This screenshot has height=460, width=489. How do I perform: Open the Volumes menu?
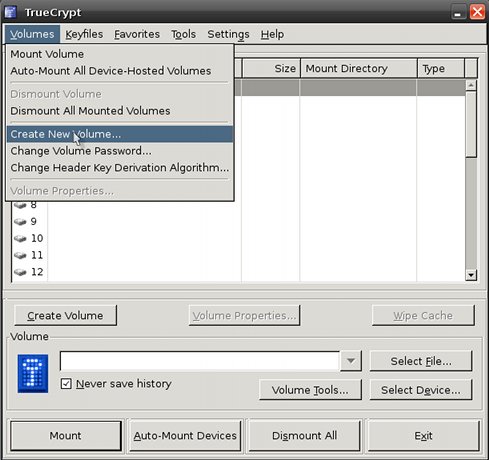click(x=32, y=34)
